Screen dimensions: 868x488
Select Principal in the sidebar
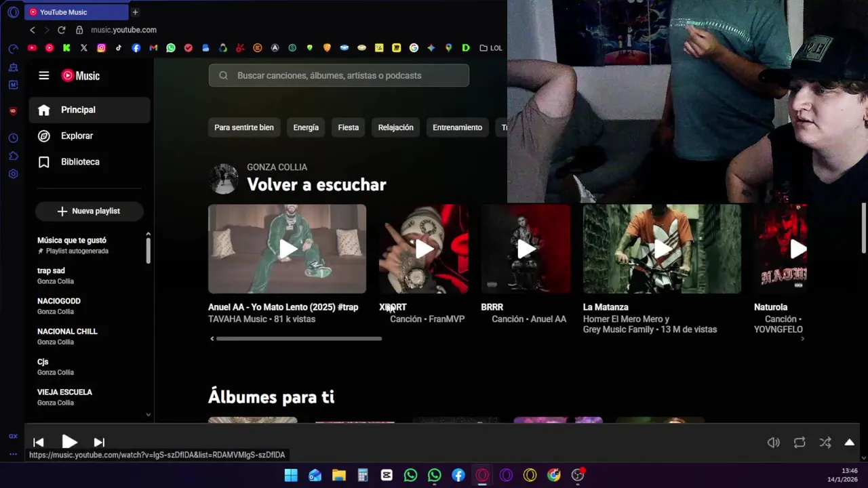click(x=90, y=110)
